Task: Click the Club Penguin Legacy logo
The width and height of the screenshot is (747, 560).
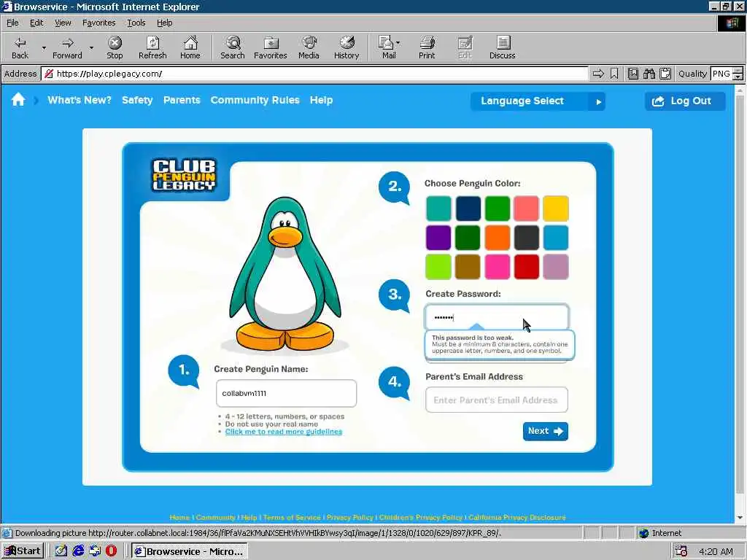Action: pyautogui.click(x=184, y=175)
